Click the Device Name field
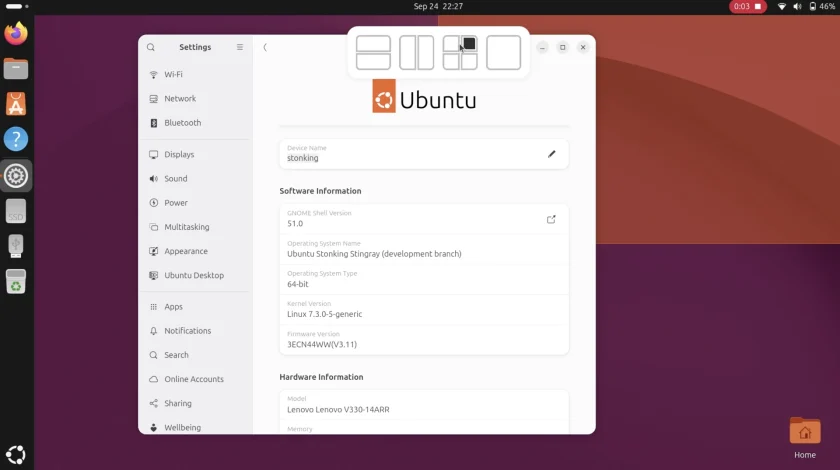 pos(424,154)
